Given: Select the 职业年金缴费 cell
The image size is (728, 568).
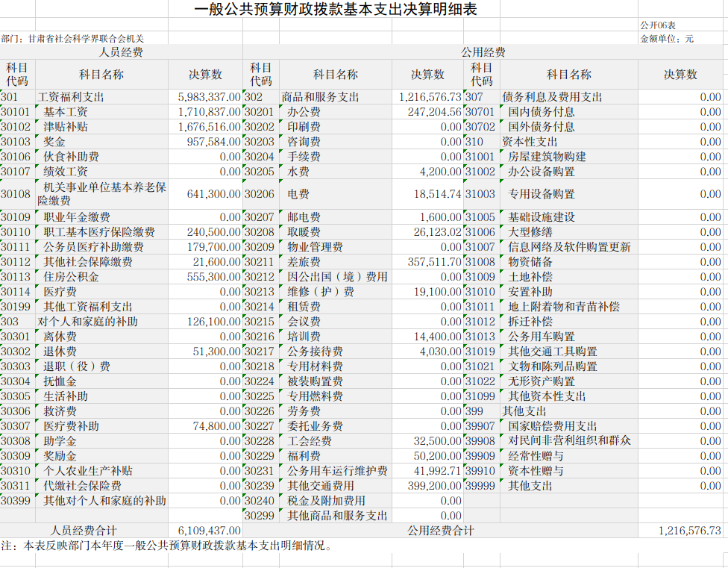Looking at the screenshot, I should tap(101, 217).
